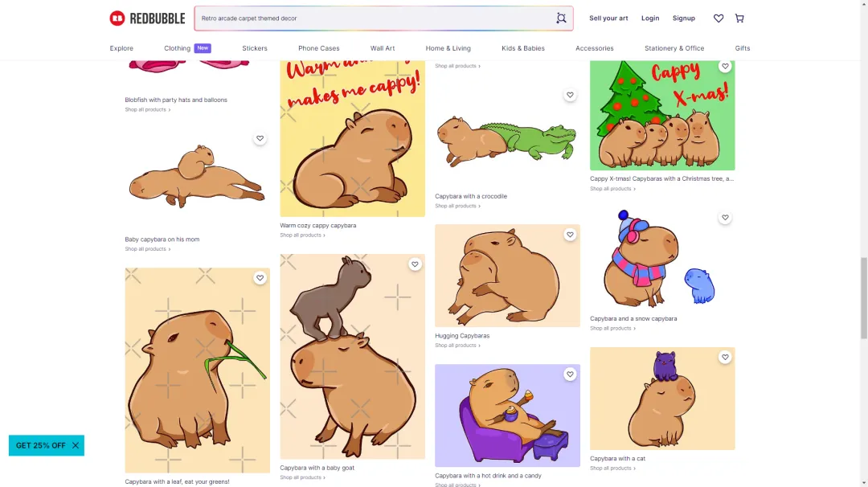Screen dimensions: 868x487
Task: Open the Gifts category
Action: [743, 48]
